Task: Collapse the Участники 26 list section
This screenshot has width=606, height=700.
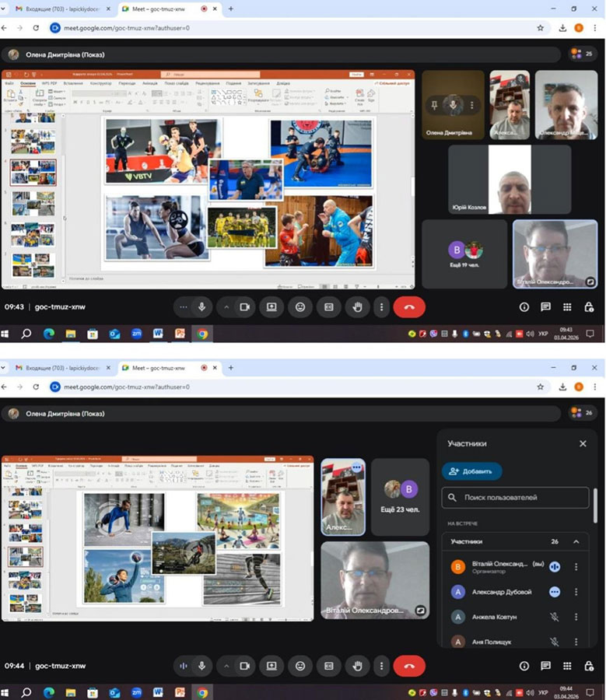Action: (x=576, y=541)
